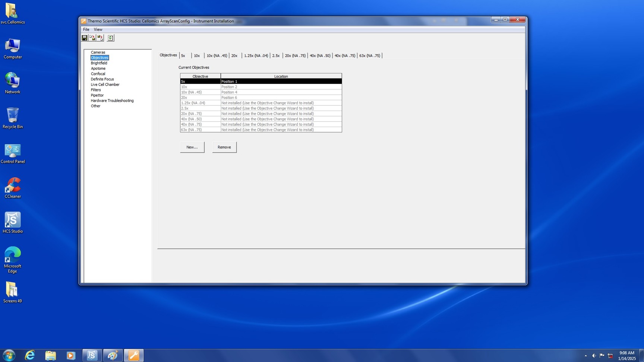Click Windows Media Player taskbar icon
This screenshot has height=362, width=644.
point(71,355)
